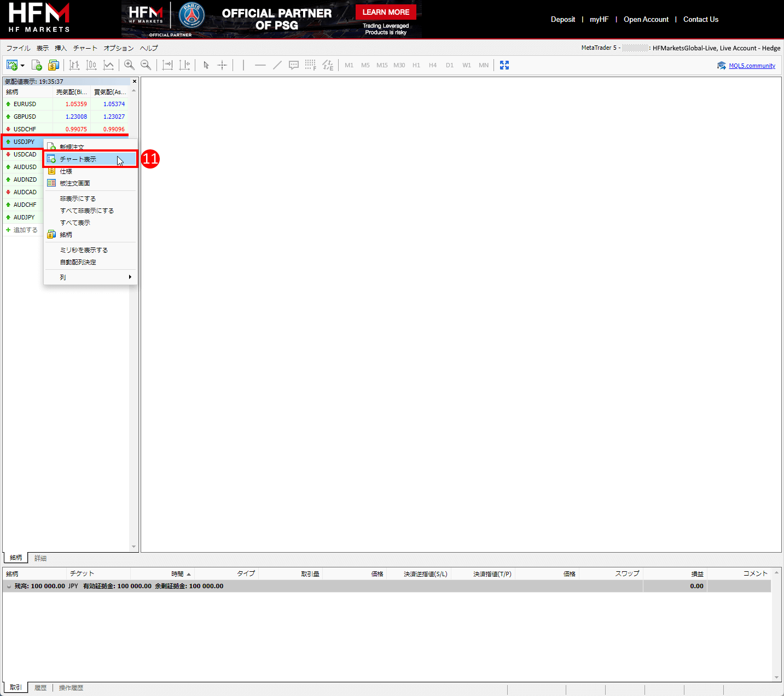Click the '仕様' specification icon in the menu
784x696 pixels.
(51, 171)
